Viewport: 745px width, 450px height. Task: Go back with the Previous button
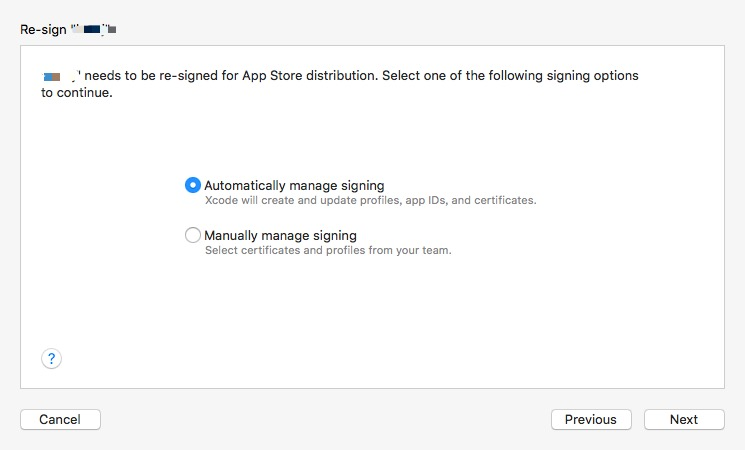tap(591, 420)
